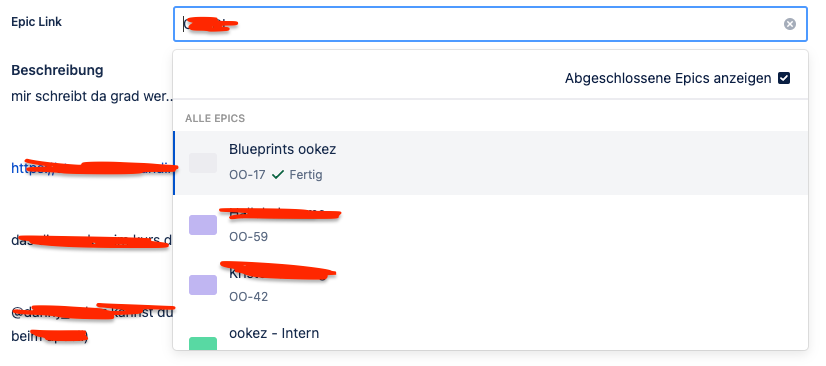Clear the Epic Link search field
The height and width of the screenshot is (366, 826).
point(790,24)
